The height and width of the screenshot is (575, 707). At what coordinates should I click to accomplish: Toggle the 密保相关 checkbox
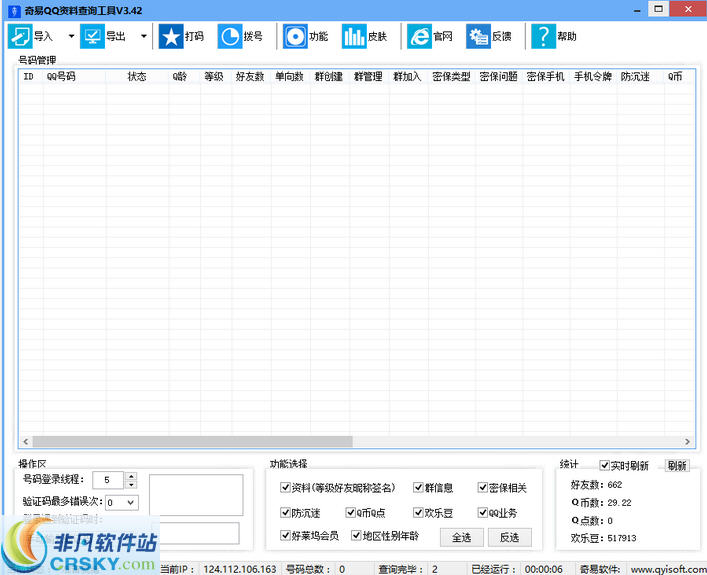pos(482,487)
